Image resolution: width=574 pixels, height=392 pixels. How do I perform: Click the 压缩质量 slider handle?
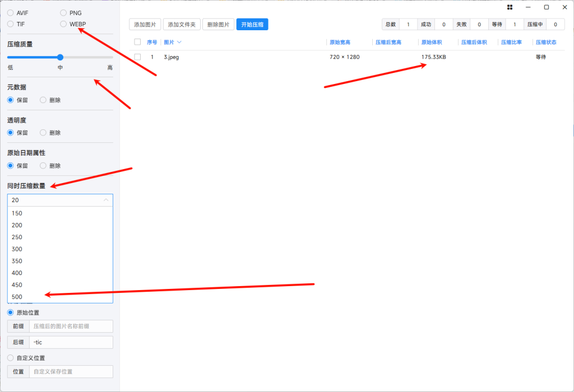click(x=60, y=57)
